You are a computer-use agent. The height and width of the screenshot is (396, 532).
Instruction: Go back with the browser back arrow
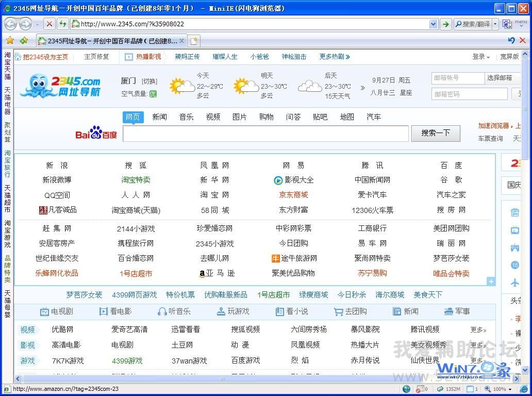pos(10,24)
